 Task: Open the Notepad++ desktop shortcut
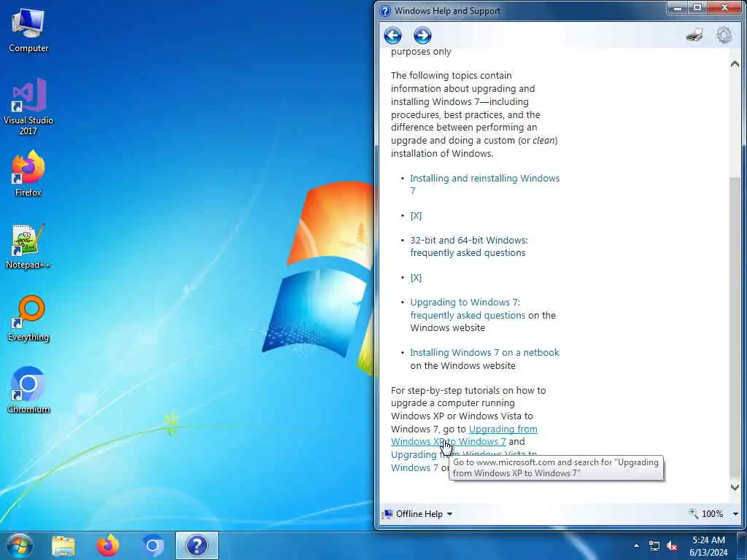coord(28,246)
